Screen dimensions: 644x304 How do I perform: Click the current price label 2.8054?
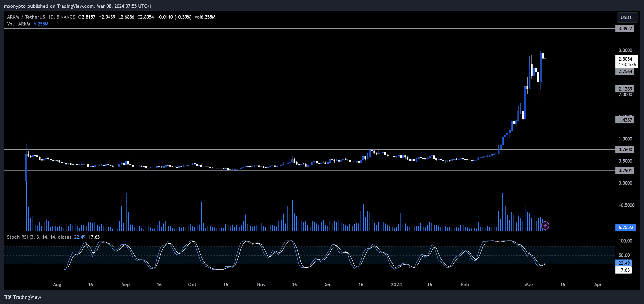coord(625,59)
